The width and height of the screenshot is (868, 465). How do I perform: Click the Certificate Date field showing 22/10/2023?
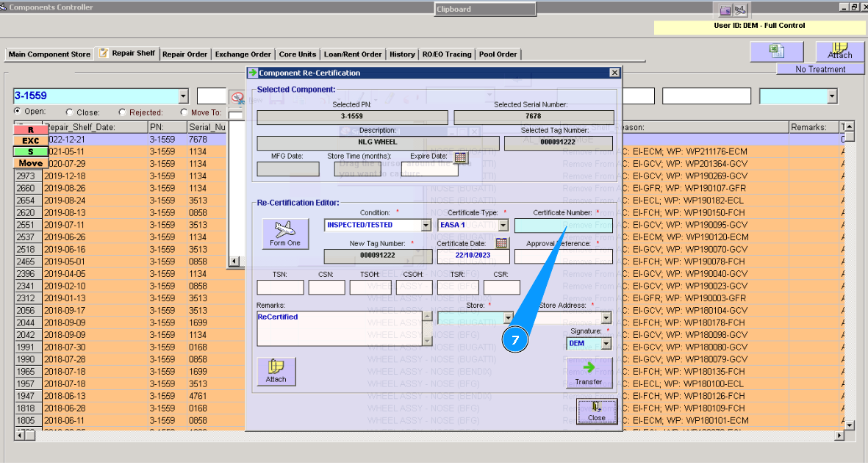[473, 256]
